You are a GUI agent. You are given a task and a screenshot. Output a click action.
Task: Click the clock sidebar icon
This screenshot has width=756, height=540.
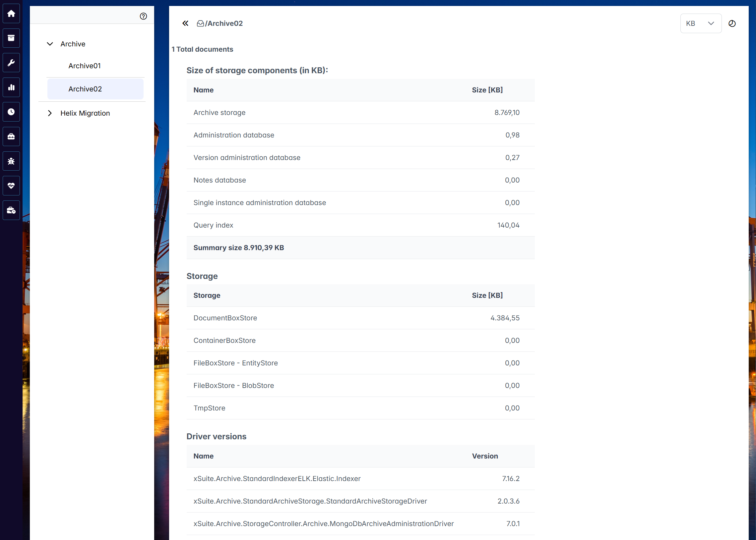coord(11,112)
